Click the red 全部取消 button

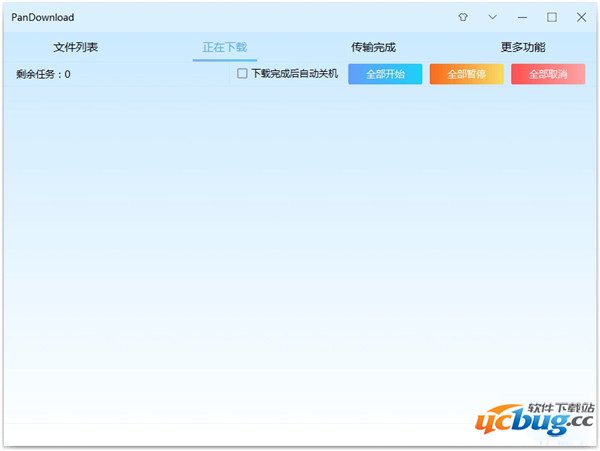(x=548, y=74)
